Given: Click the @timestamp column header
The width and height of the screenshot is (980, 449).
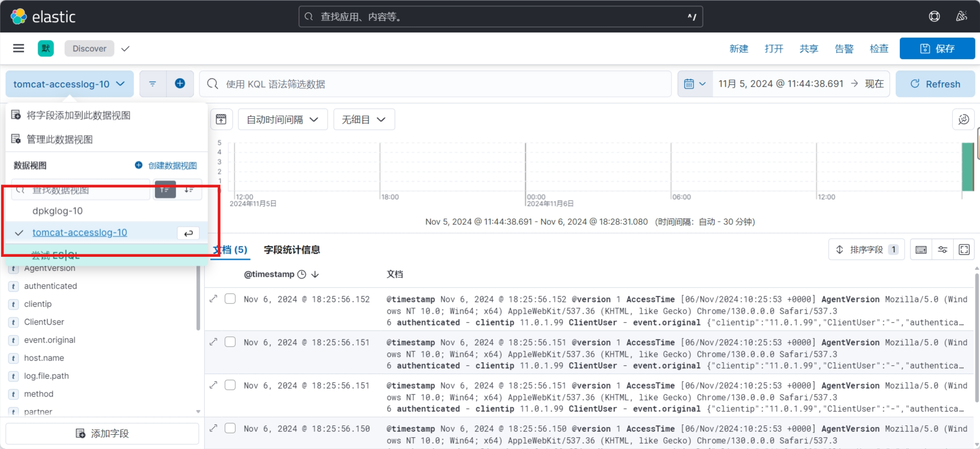Looking at the screenshot, I should click(x=269, y=274).
